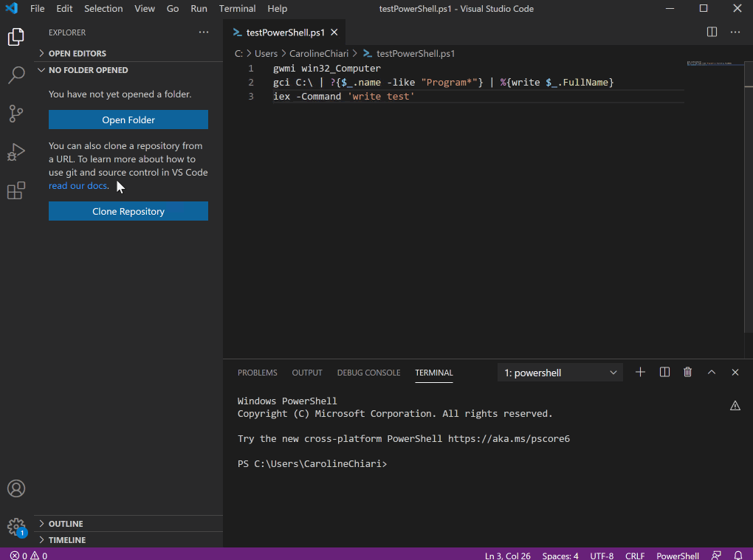Open notifications bell in status bar
The image size is (753, 560).
pyautogui.click(x=738, y=555)
